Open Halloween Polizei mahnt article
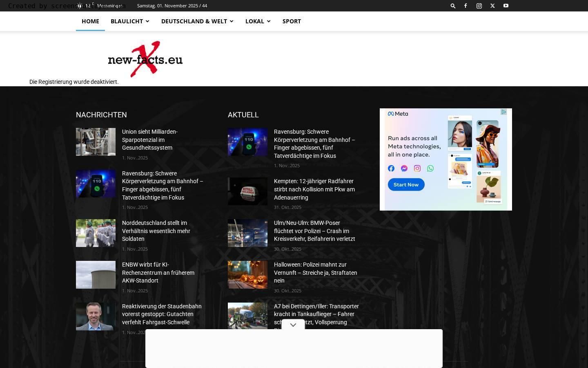588x368 pixels. click(316, 273)
